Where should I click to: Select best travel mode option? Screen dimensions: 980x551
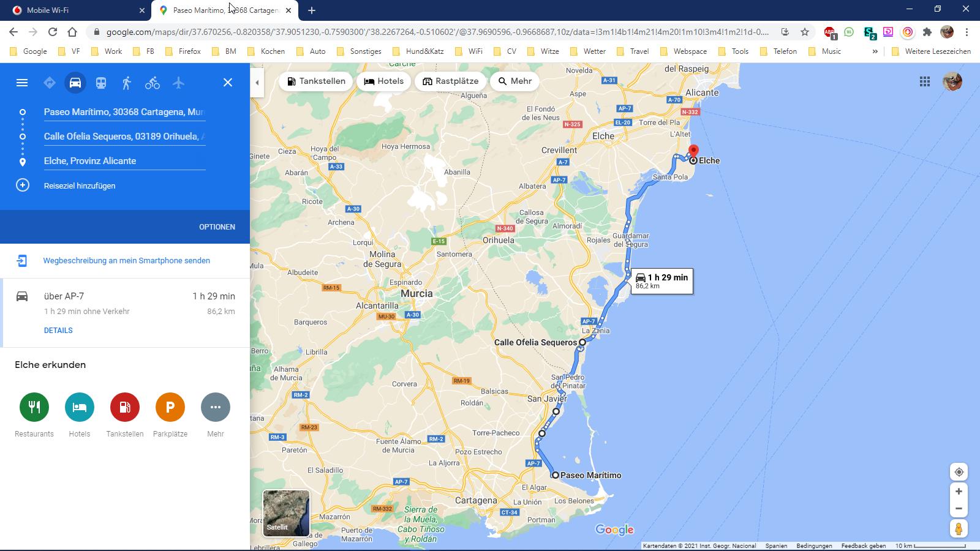(50, 83)
